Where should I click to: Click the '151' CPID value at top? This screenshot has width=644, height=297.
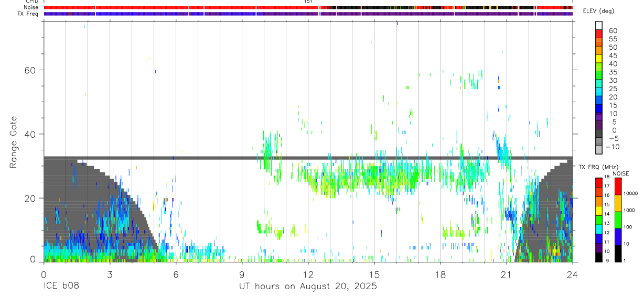click(308, 2)
